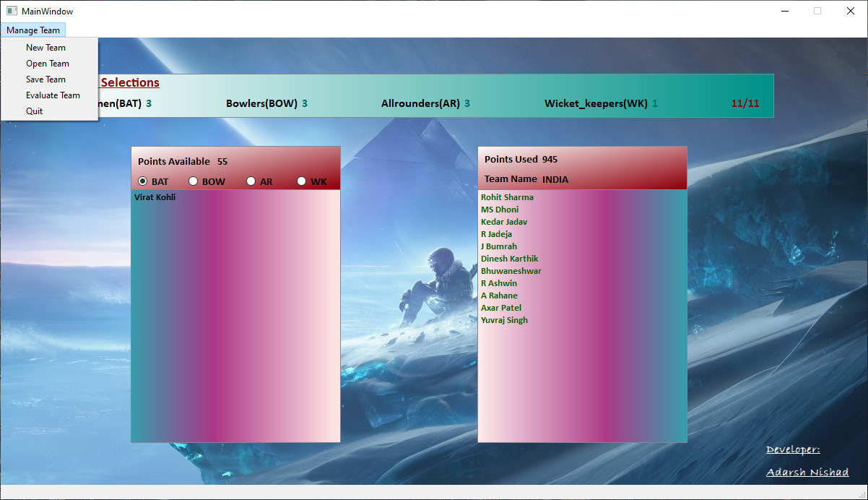Select Dinesh Karthik in team list

pyautogui.click(x=582, y=259)
